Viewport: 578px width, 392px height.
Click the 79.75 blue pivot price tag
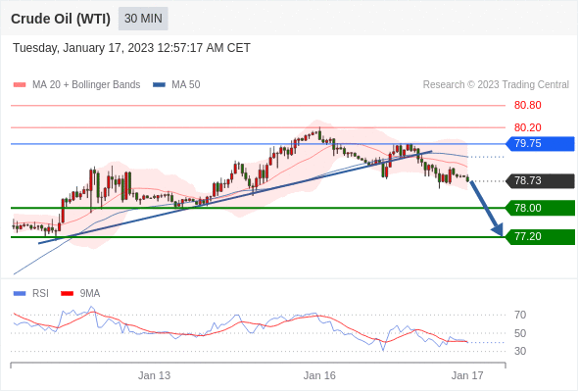(540, 143)
